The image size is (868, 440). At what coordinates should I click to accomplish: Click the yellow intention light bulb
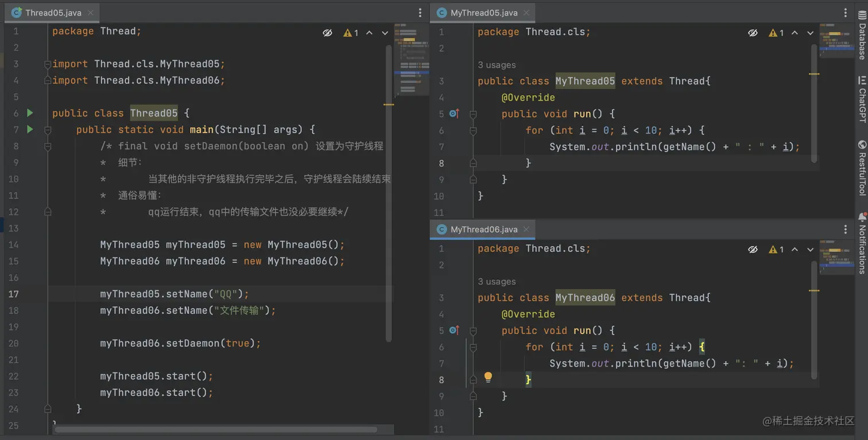(x=488, y=377)
